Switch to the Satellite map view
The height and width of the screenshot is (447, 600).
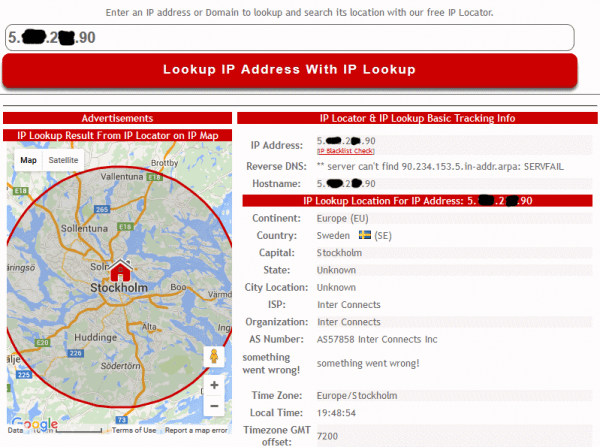coord(63,160)
